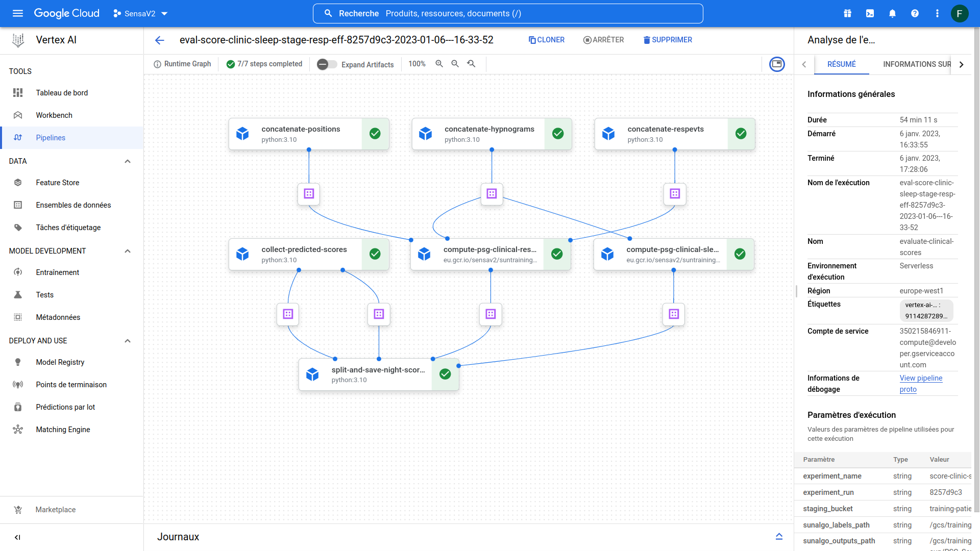980x551 pixels.
Task: Open Pipelines in sidebar
Action: point(71,138)
